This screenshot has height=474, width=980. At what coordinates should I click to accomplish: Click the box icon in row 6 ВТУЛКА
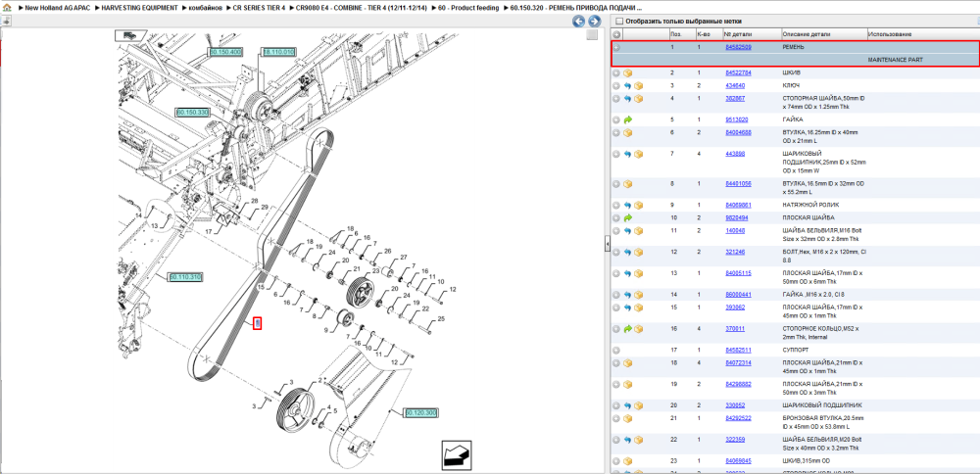click(628, 132)
